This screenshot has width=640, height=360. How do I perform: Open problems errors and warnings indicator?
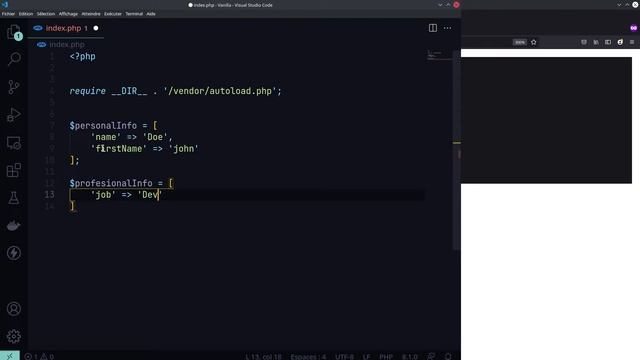(39, 356)
